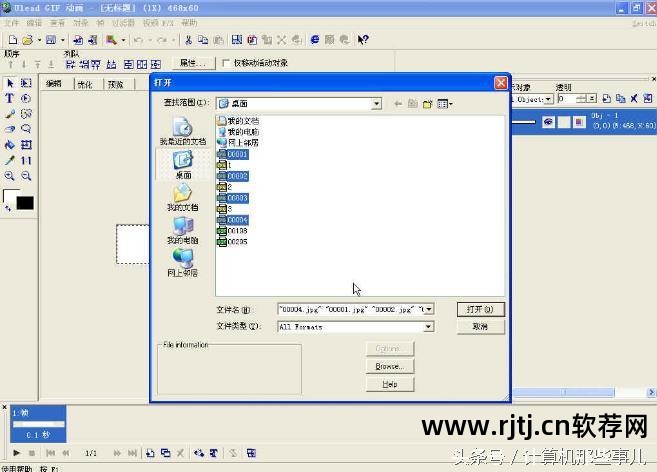The image size is (657, 472).
Task: Select file 00004 in the list
Action: pos(233,220)
